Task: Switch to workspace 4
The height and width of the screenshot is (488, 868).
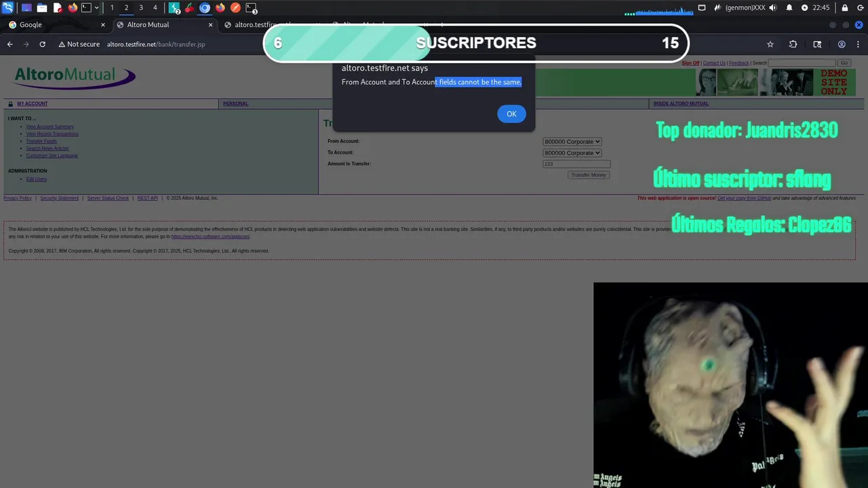Action: 155,8
